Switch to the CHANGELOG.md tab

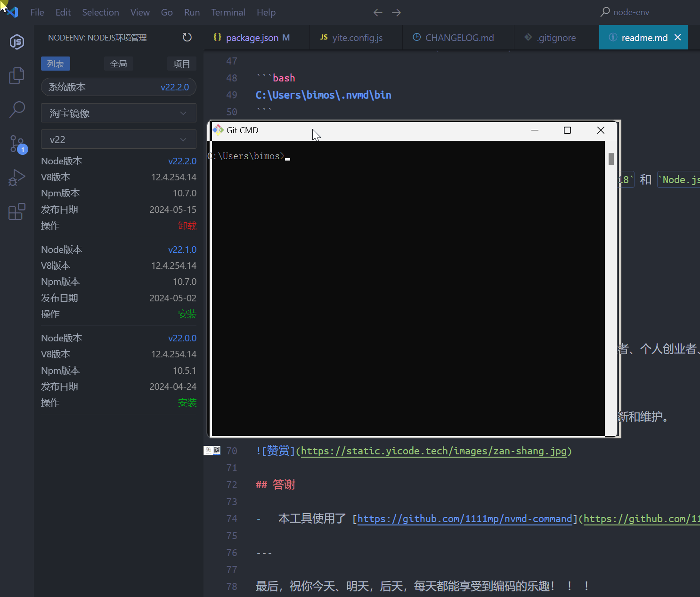click(459, 38)
